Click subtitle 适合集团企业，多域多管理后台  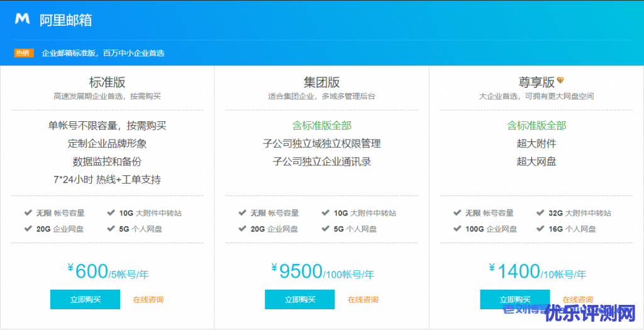(x=322, y=97)
